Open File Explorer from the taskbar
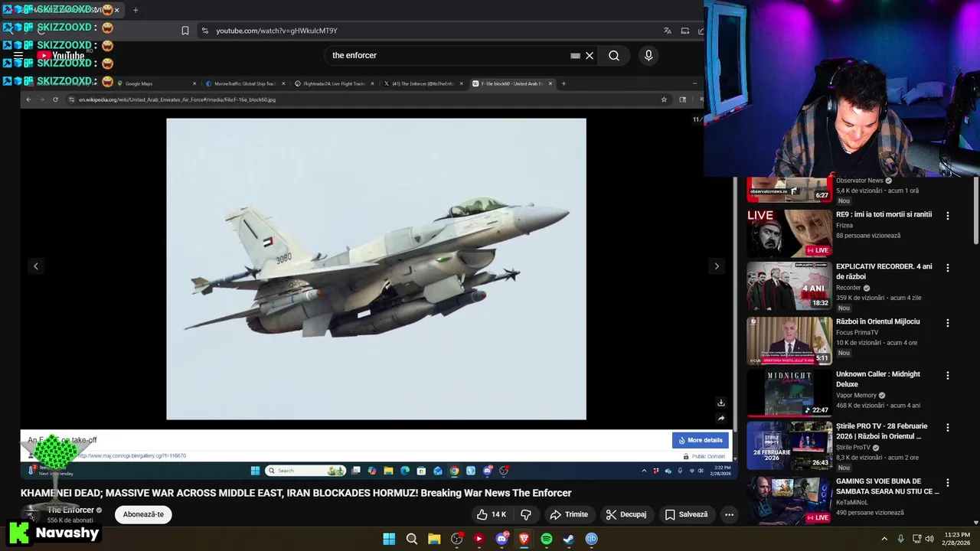The width and height of the screenshot is (980, 551). point(434,539)
